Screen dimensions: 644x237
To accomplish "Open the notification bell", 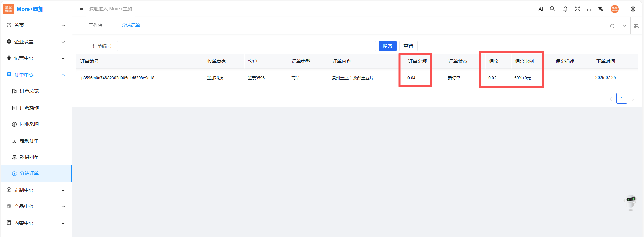I will pos(565,9).
